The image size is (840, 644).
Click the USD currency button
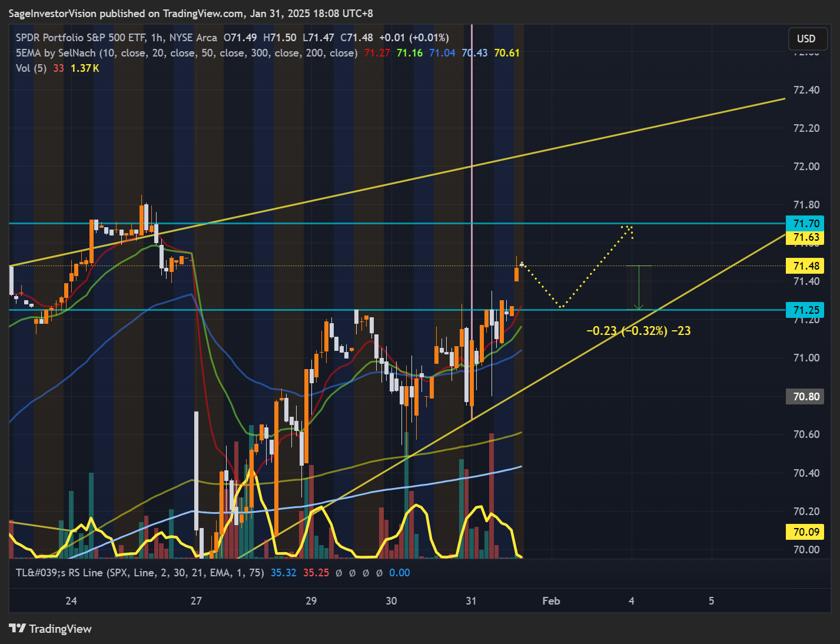[x=806, y=39]
